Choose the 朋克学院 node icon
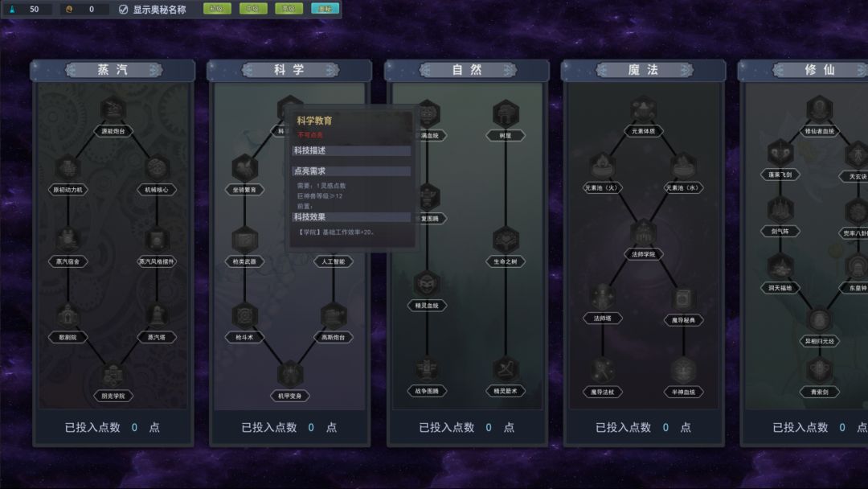The image size is (868, 489). pos(113,375)
